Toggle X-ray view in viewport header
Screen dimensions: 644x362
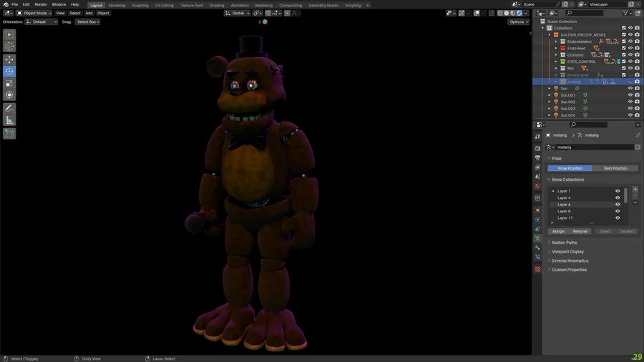coord(491,13)
